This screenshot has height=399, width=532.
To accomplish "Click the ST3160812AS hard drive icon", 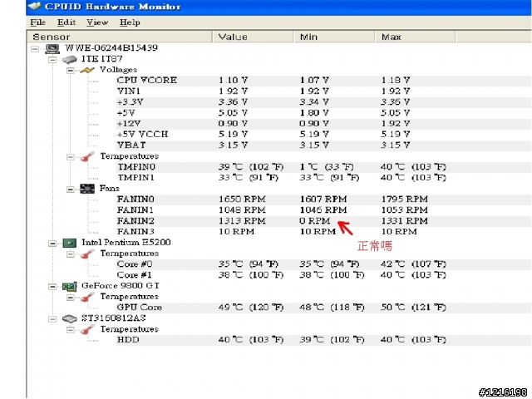I will coord(70,319).
